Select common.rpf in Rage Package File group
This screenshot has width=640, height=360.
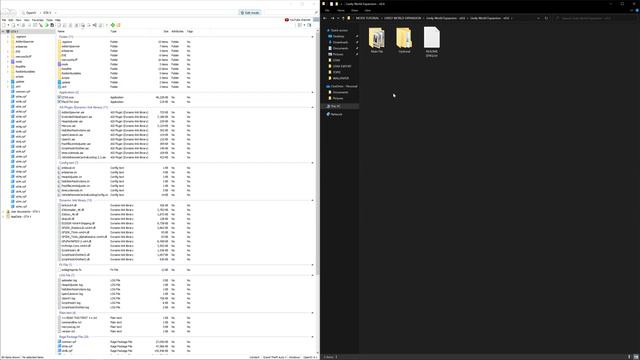(69, 342)
